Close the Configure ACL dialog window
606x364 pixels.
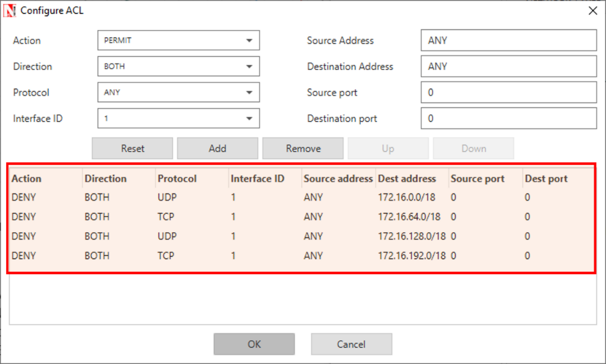[593, 11]
